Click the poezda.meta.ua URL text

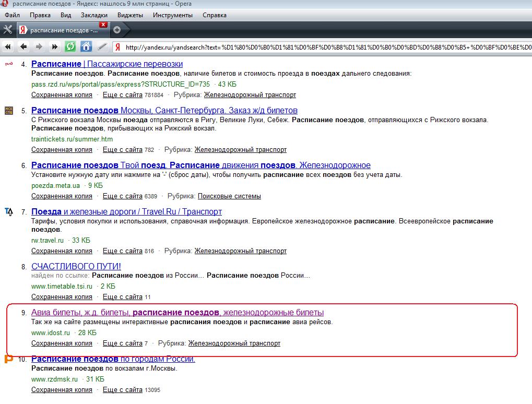pos(56,185)
